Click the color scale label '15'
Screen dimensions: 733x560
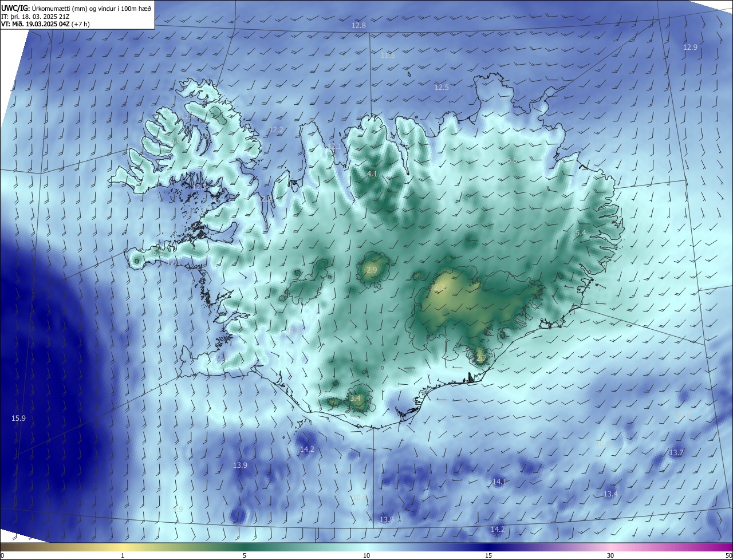pos(488,555)
